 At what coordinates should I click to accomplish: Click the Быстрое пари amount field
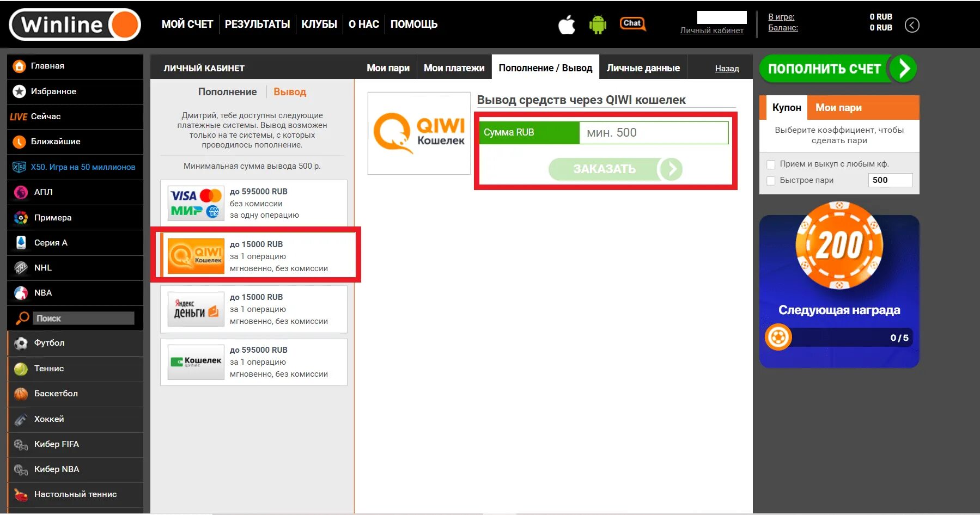click(890, 180)
